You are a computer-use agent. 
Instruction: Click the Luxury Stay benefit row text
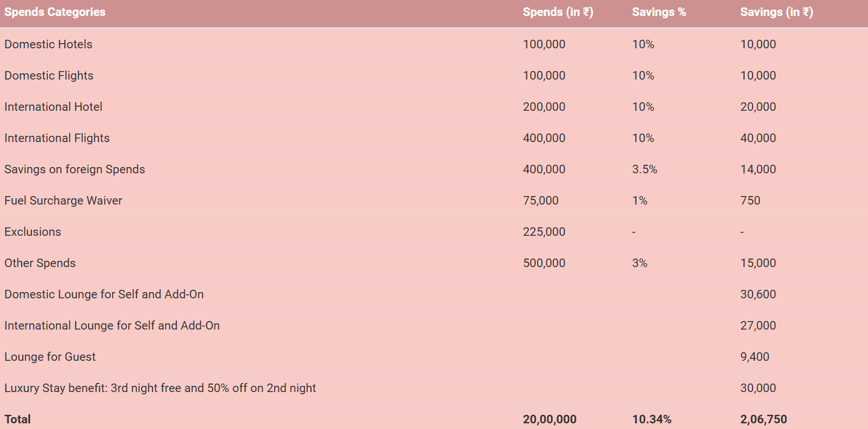(160, 388)
